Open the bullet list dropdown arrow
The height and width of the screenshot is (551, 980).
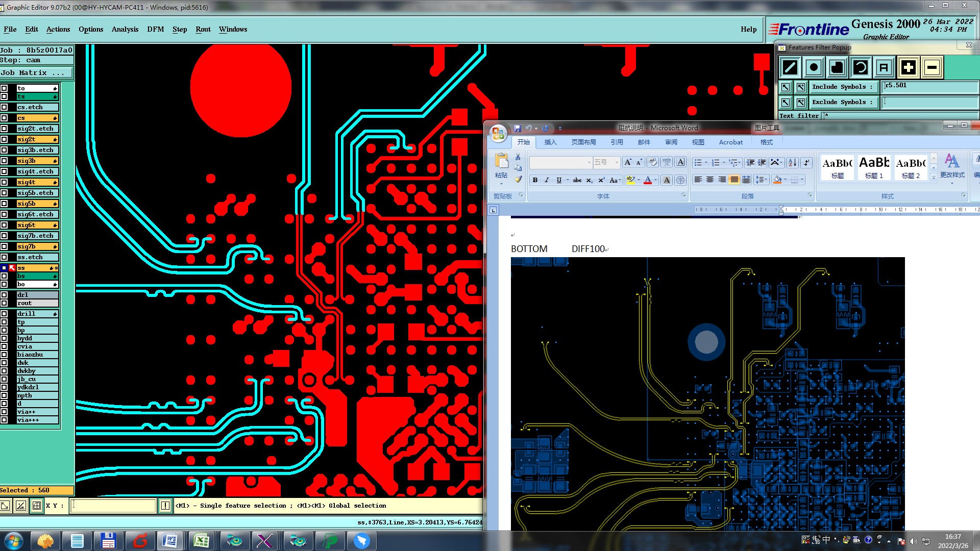706,163
